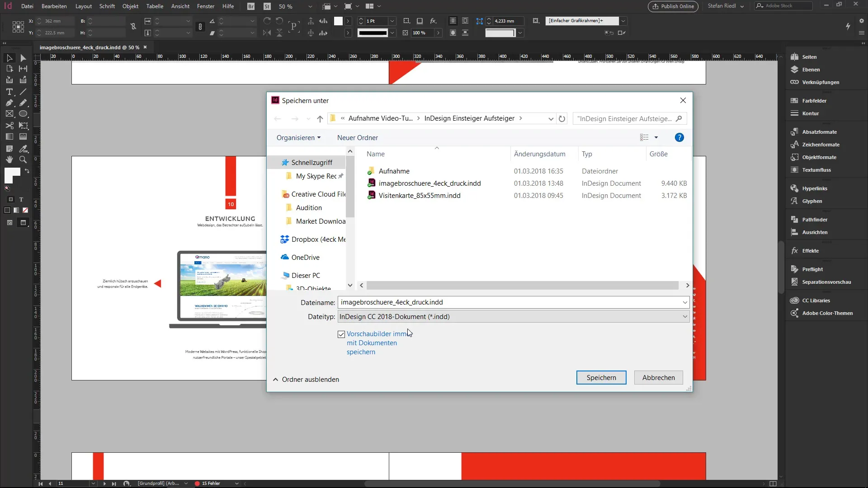Open the Organisieren dropdown
868x488 pixels.
298,138
